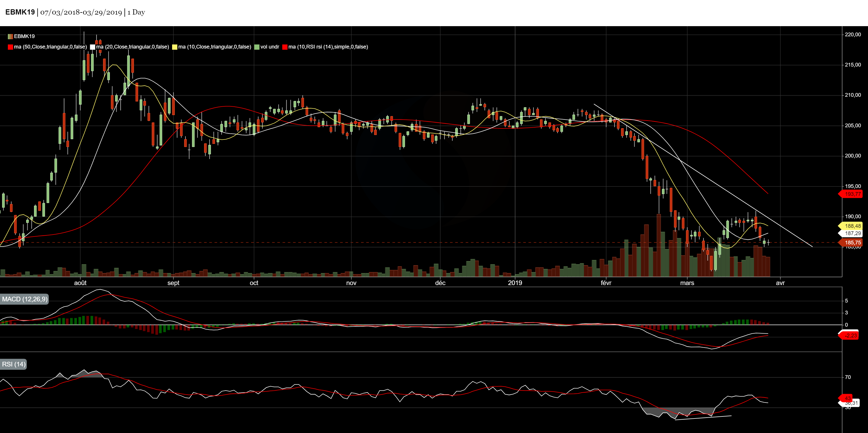
Task: Click the MACD 5 scale label
Action: click(x=846, y=301)
